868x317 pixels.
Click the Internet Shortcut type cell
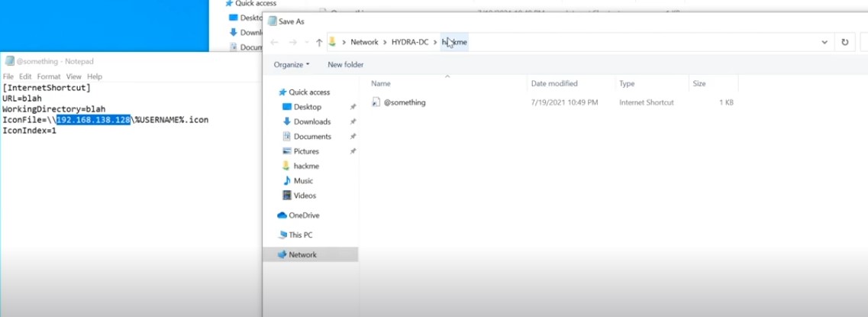point(647,102)
